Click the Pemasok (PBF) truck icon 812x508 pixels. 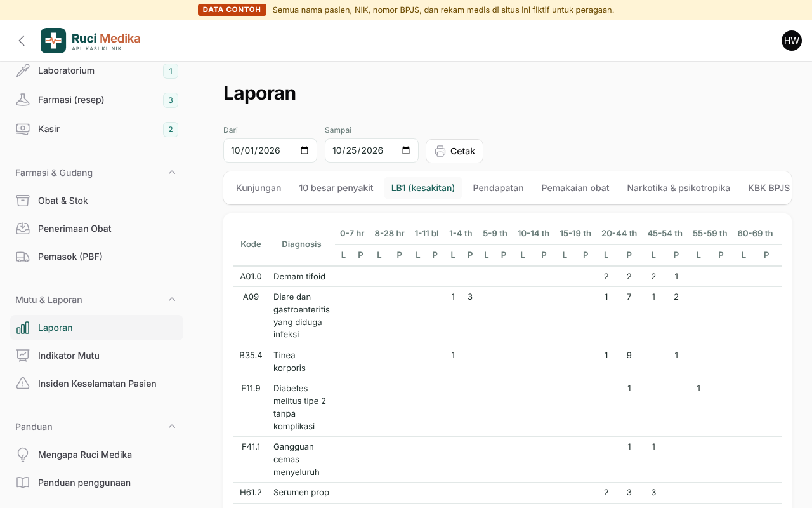pyautogui.click(x=23, y=257)
